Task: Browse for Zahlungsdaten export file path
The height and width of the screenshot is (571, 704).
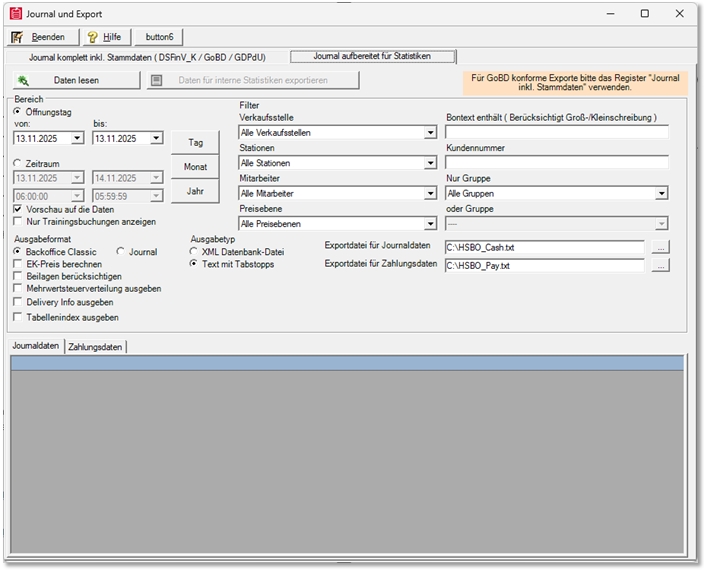Action: 661,266
